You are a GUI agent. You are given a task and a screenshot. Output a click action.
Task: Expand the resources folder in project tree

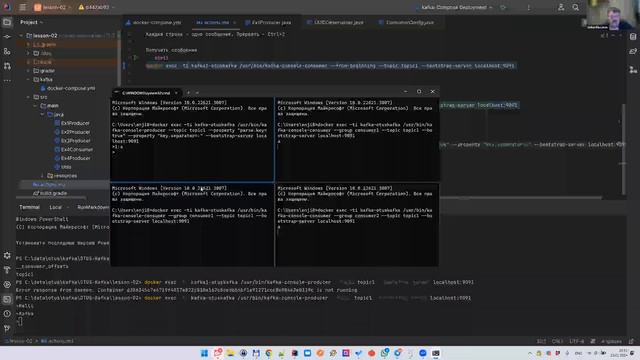[x=42, y=176]
